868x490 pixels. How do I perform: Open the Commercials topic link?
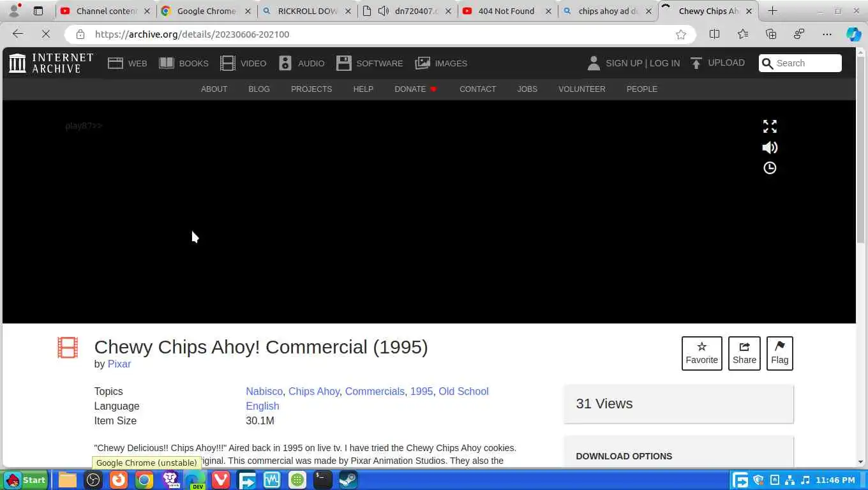point(375,391)
